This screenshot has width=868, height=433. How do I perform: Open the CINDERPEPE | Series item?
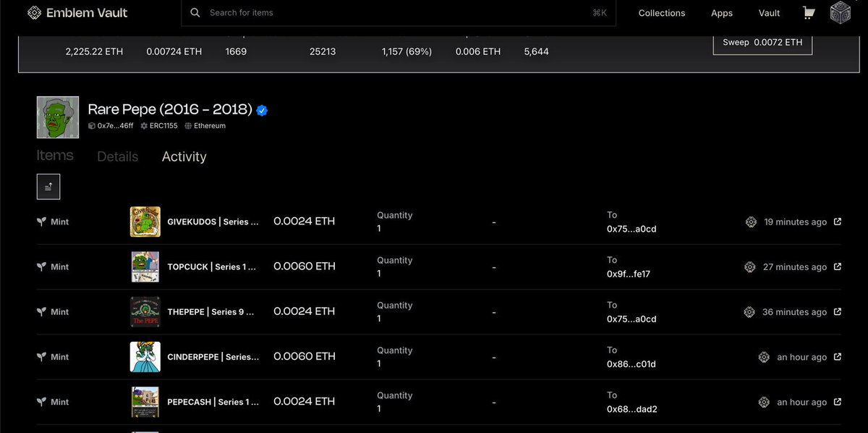coord(213,357)
